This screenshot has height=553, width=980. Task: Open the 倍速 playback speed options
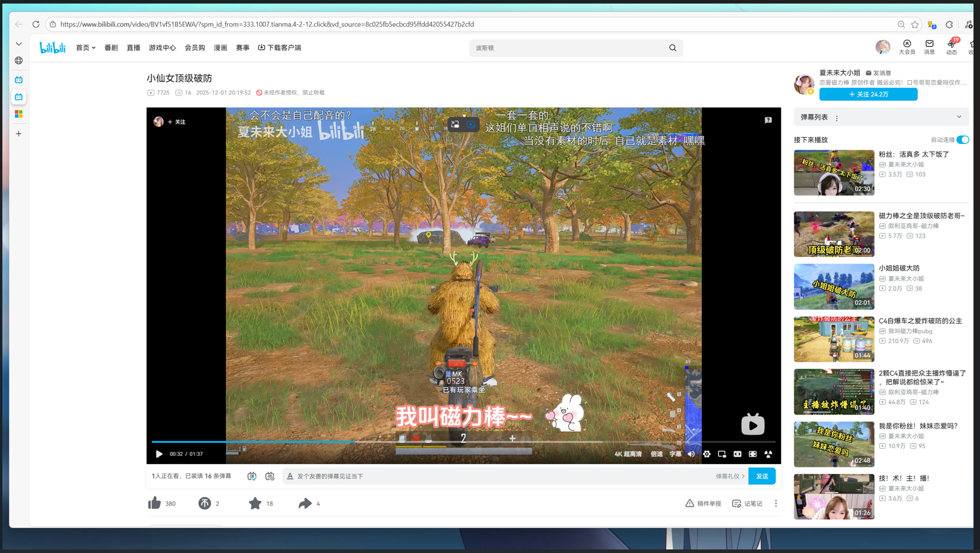pos(656,454)
